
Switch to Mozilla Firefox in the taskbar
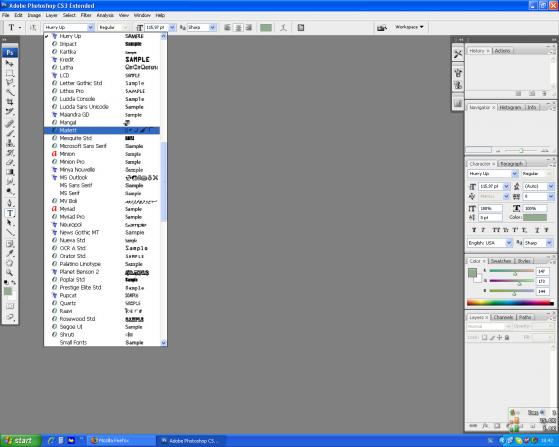click(x=121, y=441)
